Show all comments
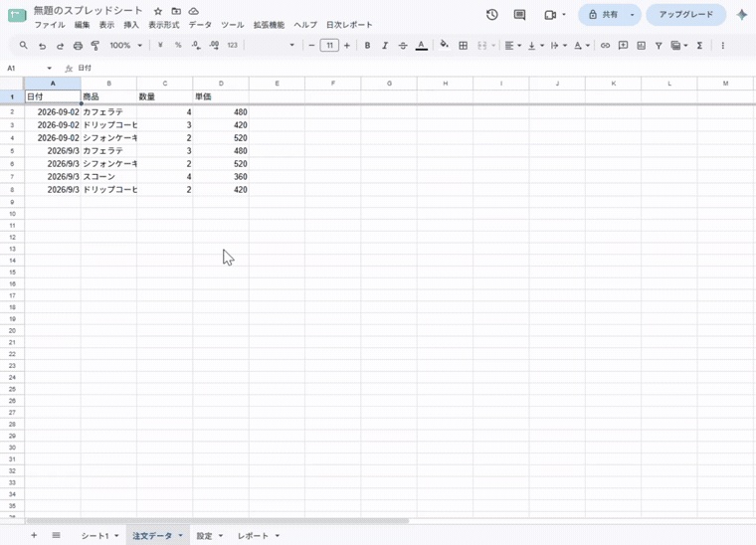The image size is (756, 545). click(519, 15)
